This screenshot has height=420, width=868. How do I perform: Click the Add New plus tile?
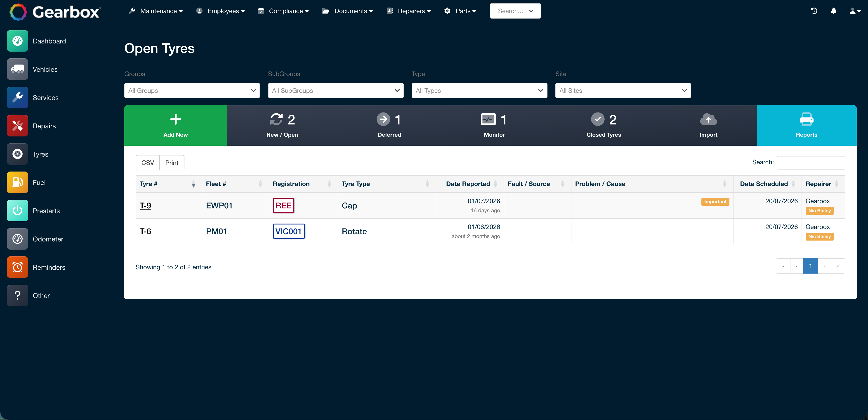click(176, 126)
